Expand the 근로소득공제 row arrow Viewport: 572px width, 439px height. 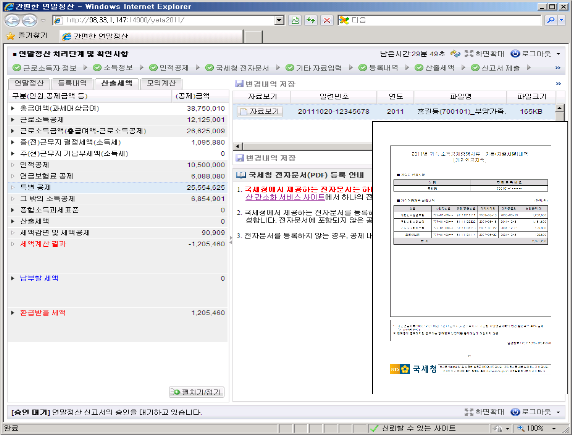[13, 120]
